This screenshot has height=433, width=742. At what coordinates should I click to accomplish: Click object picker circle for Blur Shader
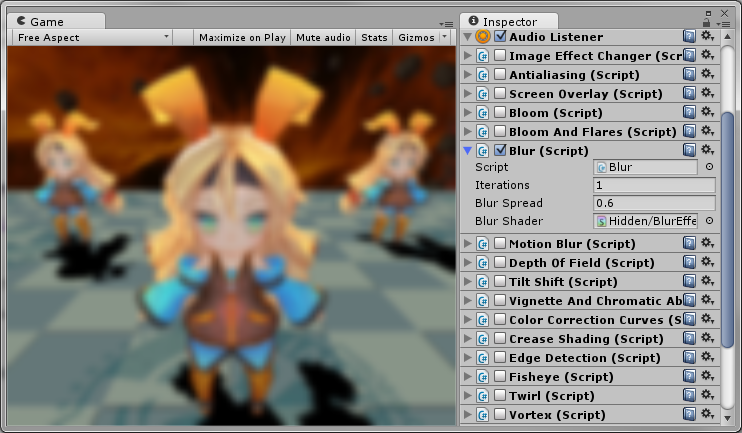coord(709,221)
